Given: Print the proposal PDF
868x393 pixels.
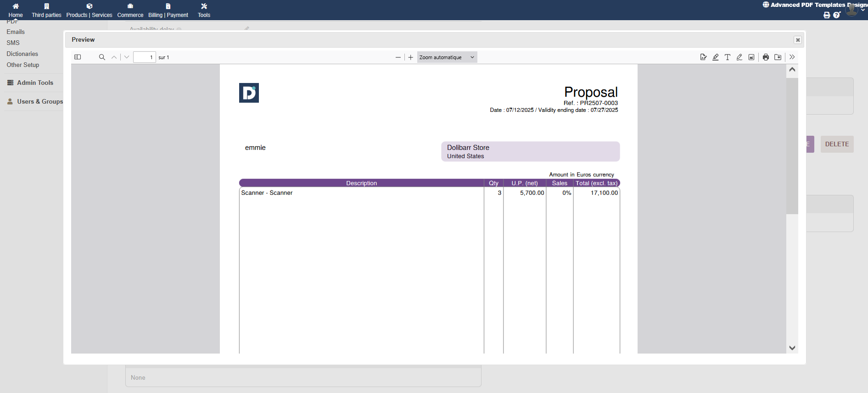Looking at the screenshot, I should pos(766,57).
